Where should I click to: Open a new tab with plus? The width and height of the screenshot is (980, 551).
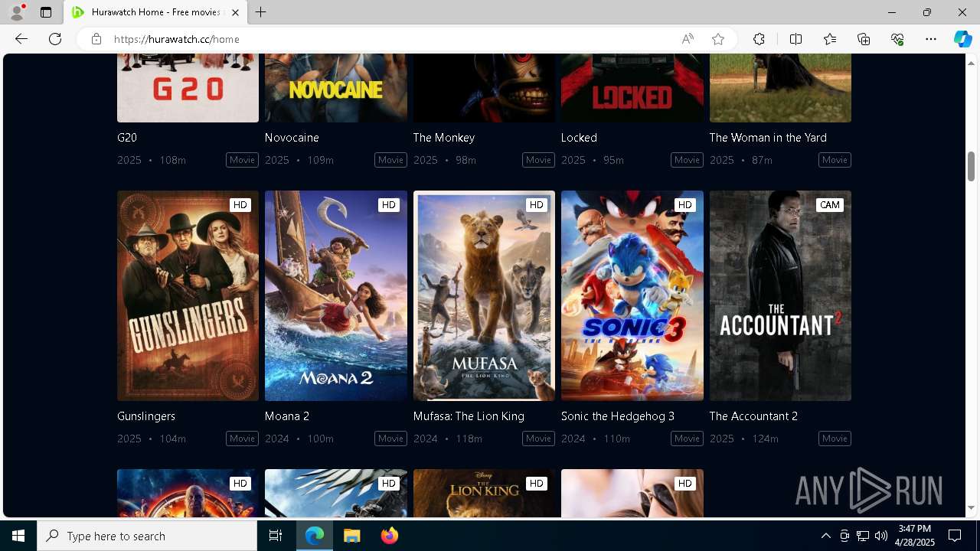click(261, 12)
